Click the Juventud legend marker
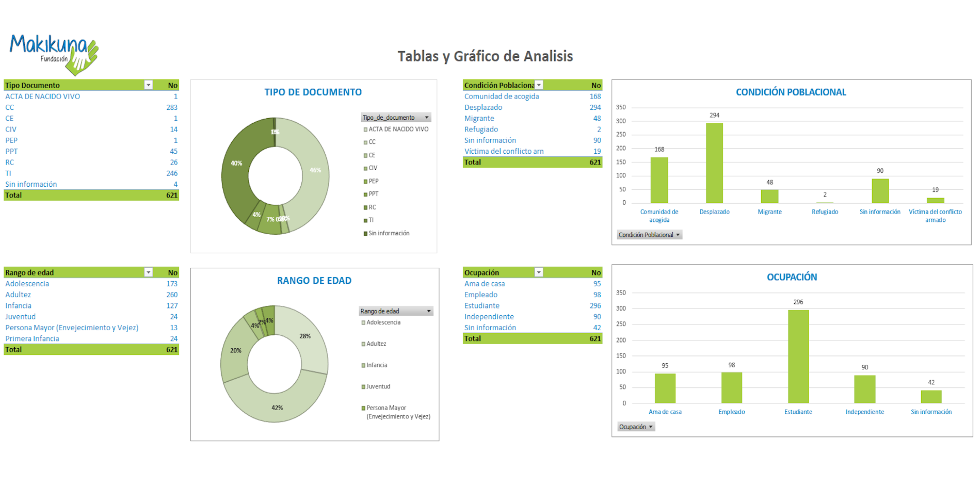This screenshot has height=487, width=980. [363, 387]
